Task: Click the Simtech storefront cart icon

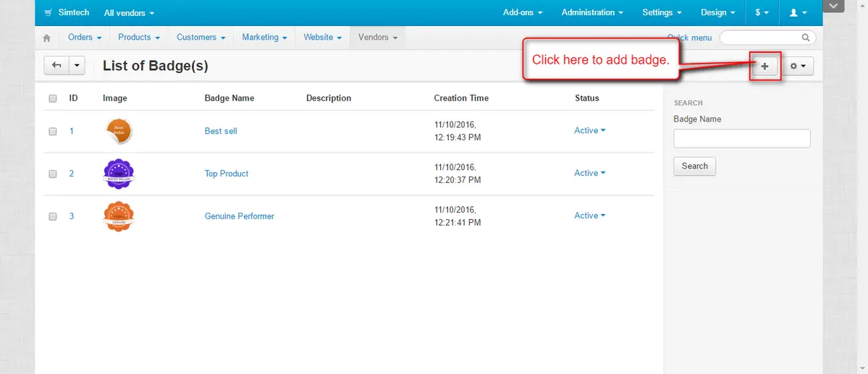Action: tap(48, 13)
